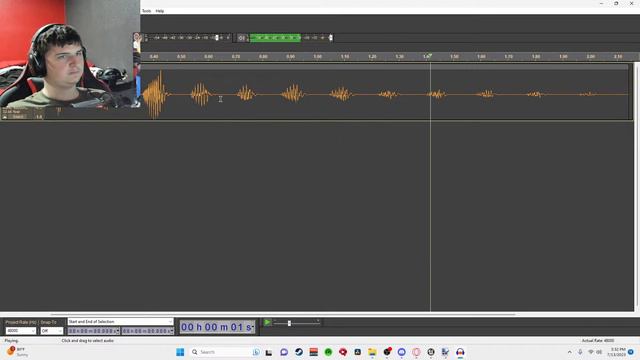Adjust the recording level slider handle
Viewport: 640px width, 360px height.
pyautogui.click(x=217, y=38)
